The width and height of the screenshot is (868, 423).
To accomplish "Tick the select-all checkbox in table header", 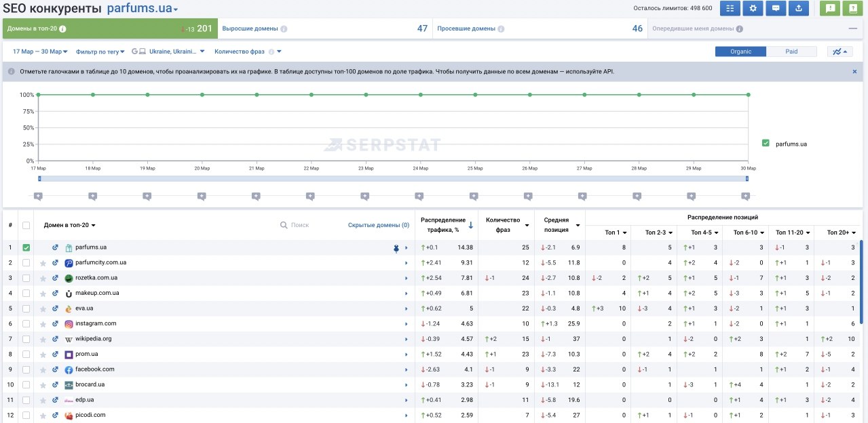I will tap(26, 225).
